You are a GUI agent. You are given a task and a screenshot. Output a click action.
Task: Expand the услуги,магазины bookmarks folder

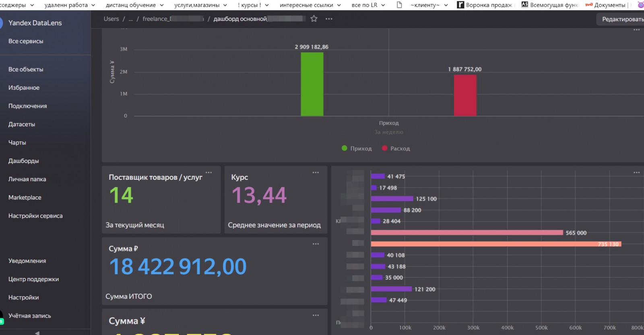[x=200, y=5]
